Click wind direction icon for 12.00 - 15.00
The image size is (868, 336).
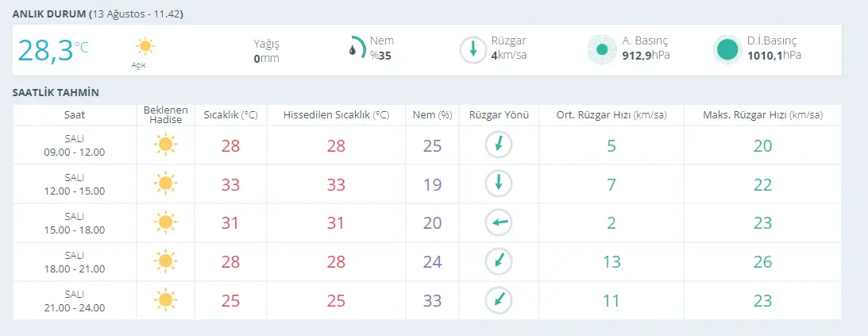[499, 183]
